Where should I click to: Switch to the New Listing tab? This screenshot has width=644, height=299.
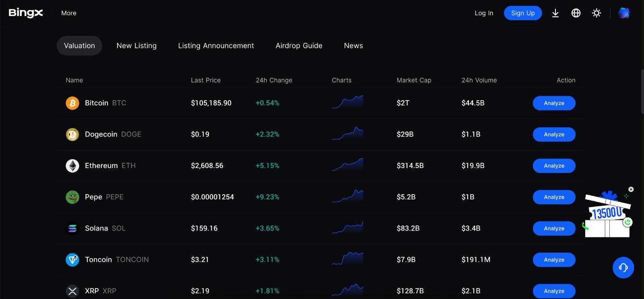coord(136,46)
